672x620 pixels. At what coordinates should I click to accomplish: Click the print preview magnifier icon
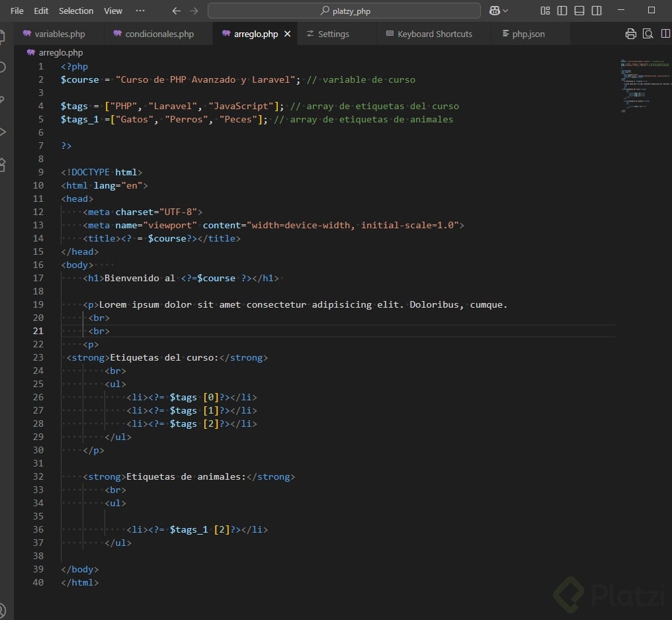pyautogui.click(x=648, y=34)
